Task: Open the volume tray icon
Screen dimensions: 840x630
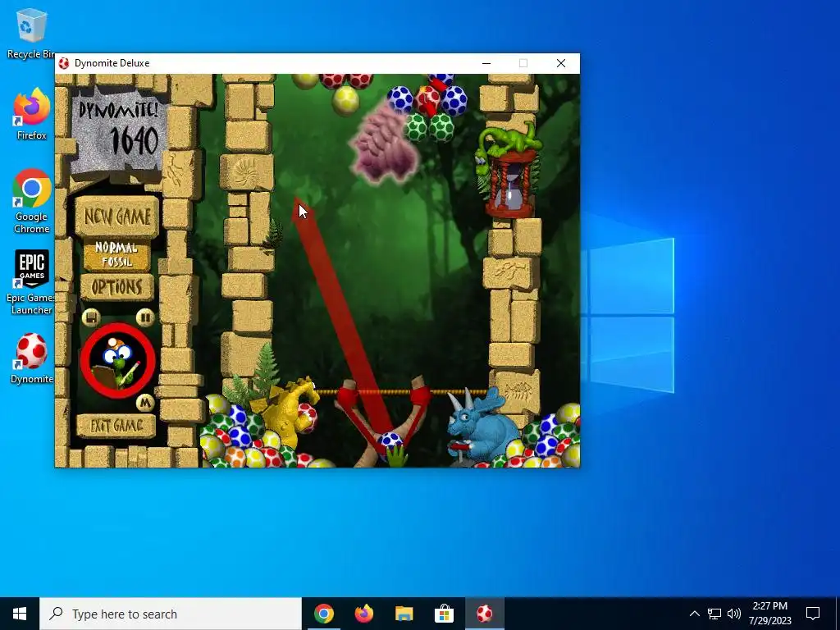Action: [734, 614]
